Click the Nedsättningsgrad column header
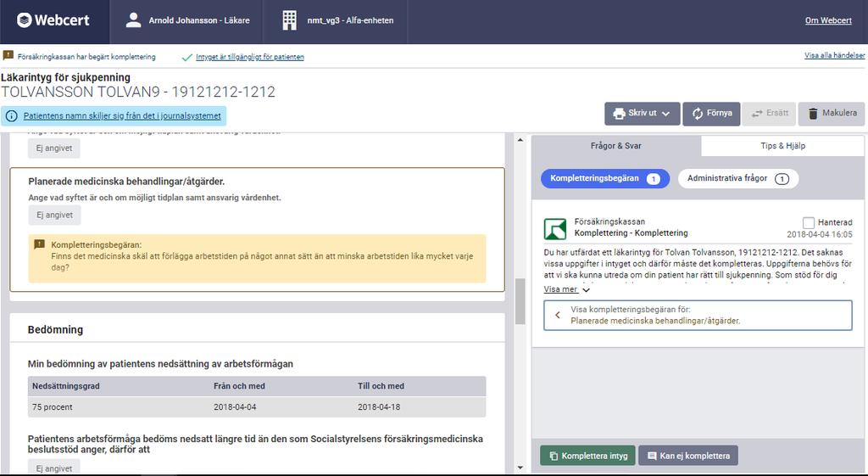Image resolution: width=868 pixels, height=476 pixels. 66,386
